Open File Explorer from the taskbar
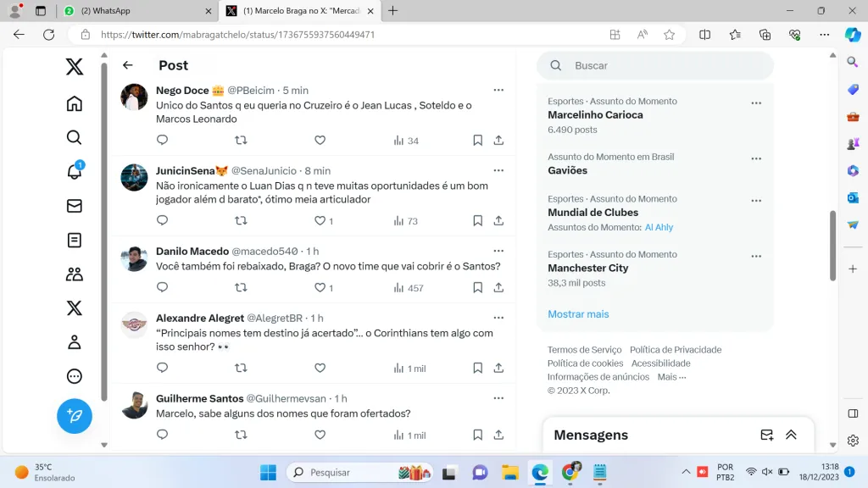This screenshot has height=488, width=868. click(509, 472)
